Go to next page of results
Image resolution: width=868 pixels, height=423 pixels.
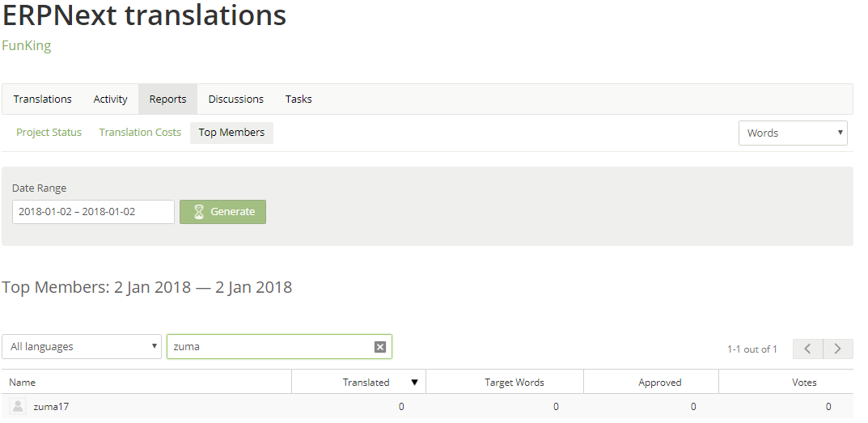[x=837, y=349]
